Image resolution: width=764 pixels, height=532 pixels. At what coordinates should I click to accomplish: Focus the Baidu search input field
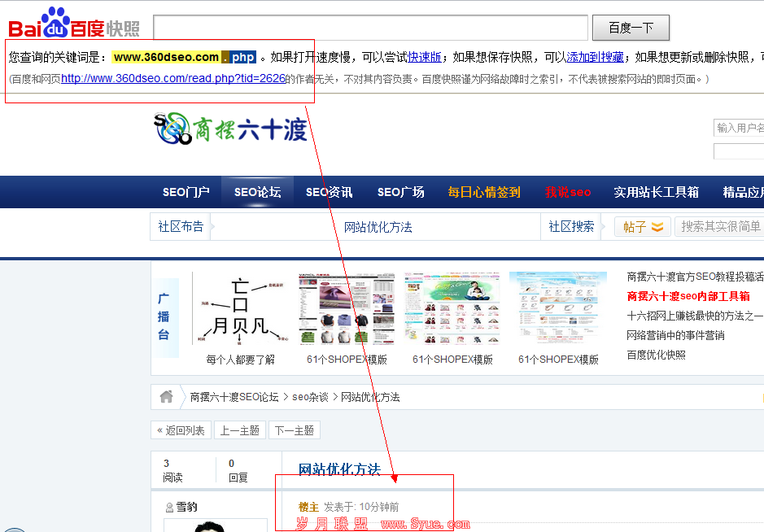pyautogui.click(x=370, y=28)
